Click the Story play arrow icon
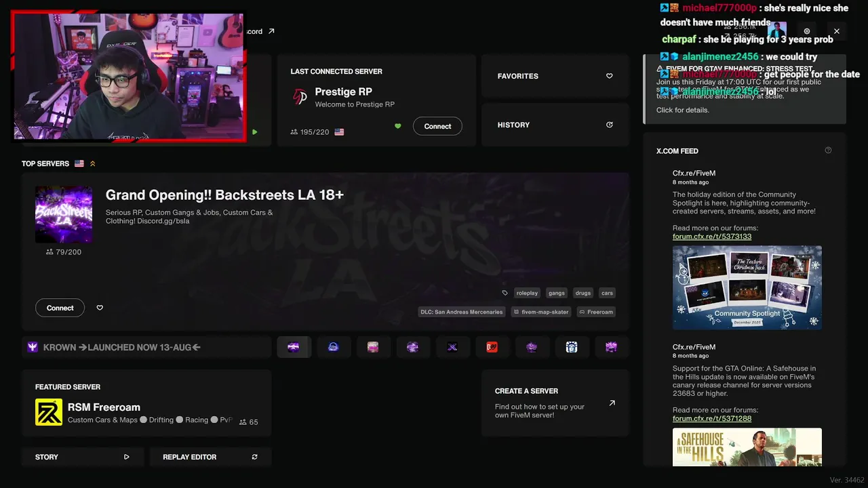868x488 pixels. coord(126,457)
